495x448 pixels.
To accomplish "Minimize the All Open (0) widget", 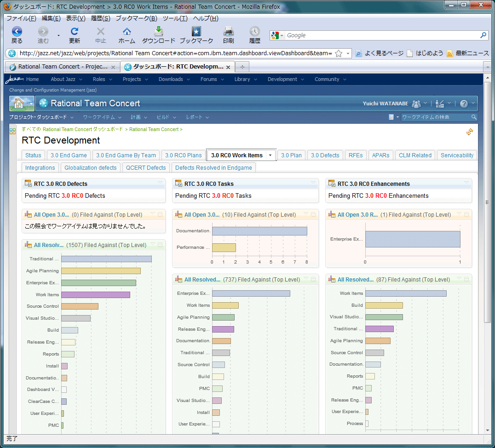I will [x=160, y=214].
